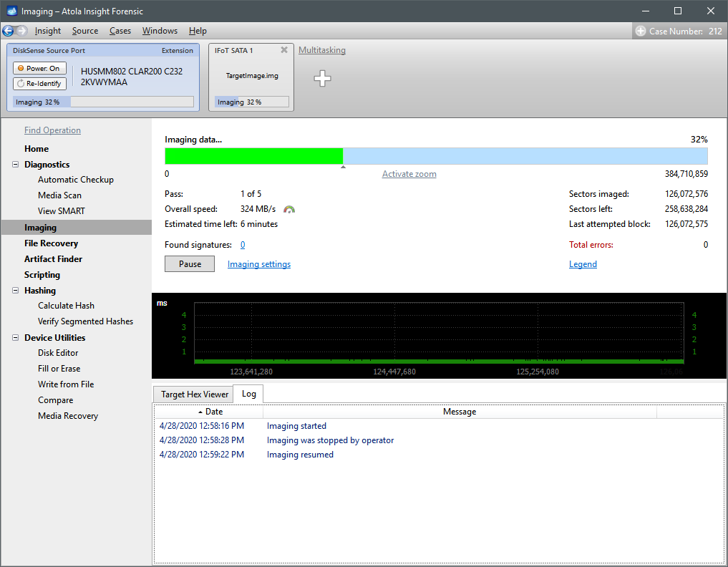The width and height of the screenshot is (728, 567).
Task: Open Compare utility
Action: coord(55,400)
